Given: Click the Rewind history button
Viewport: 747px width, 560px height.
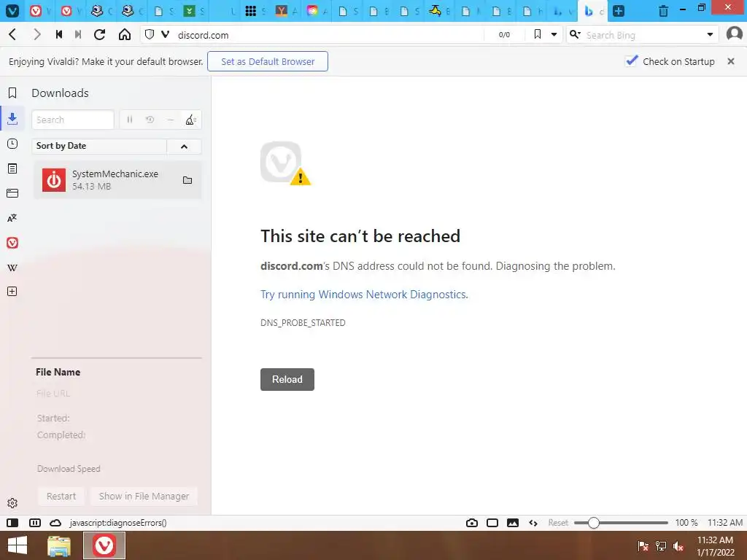Looking at the screenshot, I should pos(59,34).
